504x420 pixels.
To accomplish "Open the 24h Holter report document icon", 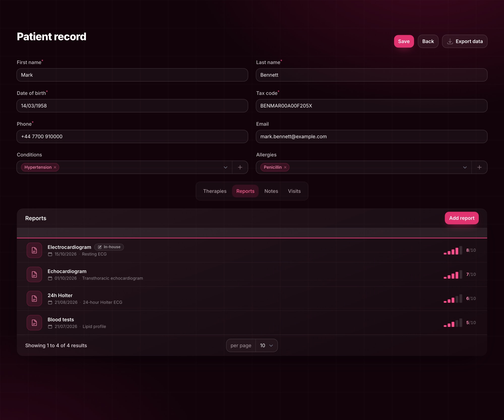I will 34,298.
